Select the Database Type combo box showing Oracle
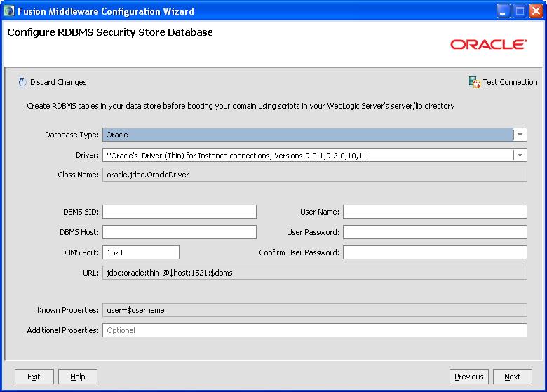Viewport: 547px width, 392px height. tap(314, 135)
